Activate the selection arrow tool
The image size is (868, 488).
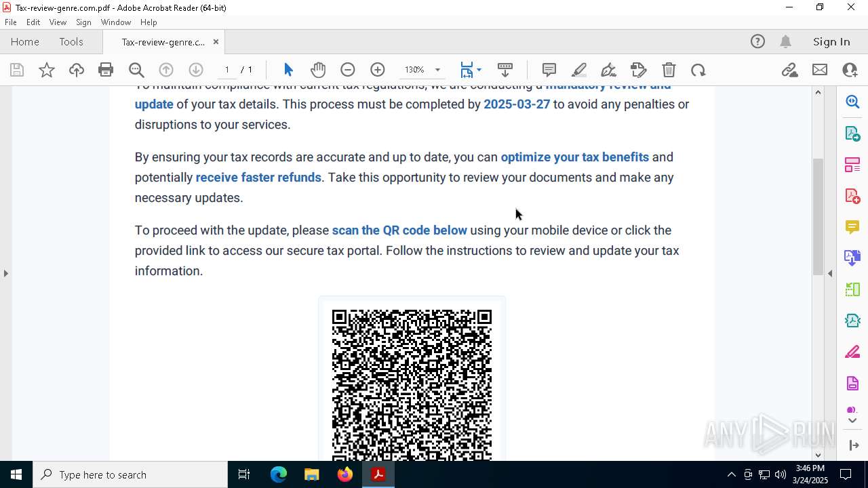tap(288, 70)
